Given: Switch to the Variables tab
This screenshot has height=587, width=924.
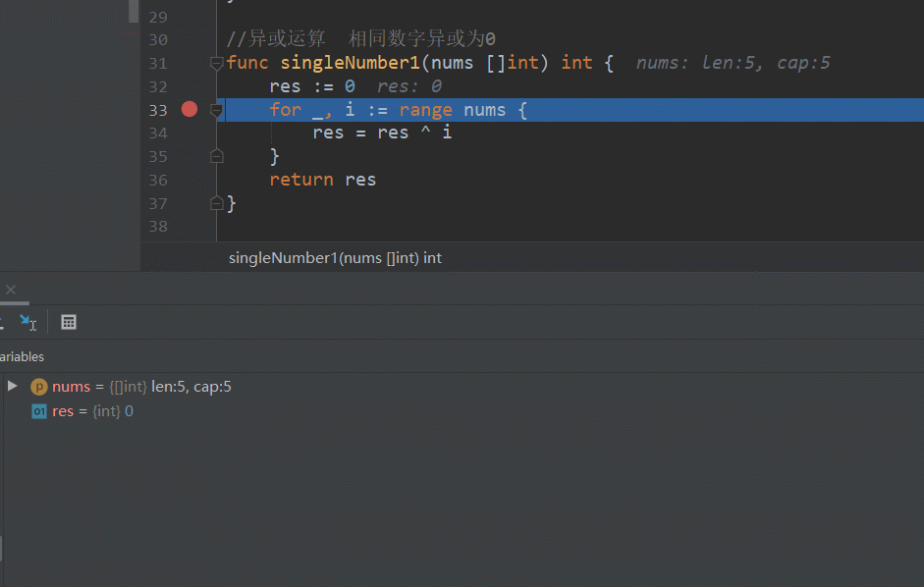Looking at the screenshot, I should tap(22, 356).
